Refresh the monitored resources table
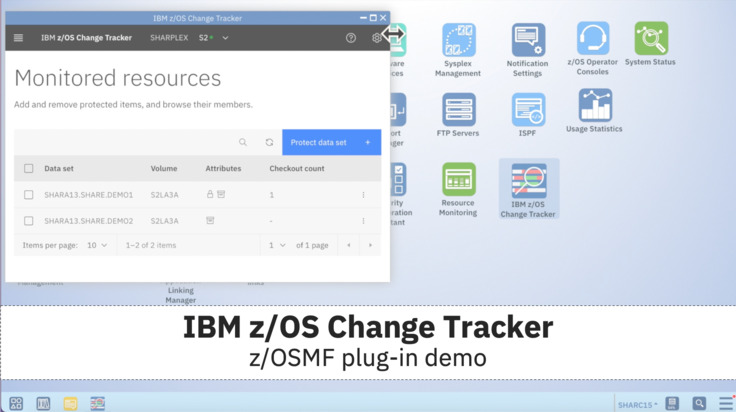Screen dimensions: 736x412 (x=269, y=142)
